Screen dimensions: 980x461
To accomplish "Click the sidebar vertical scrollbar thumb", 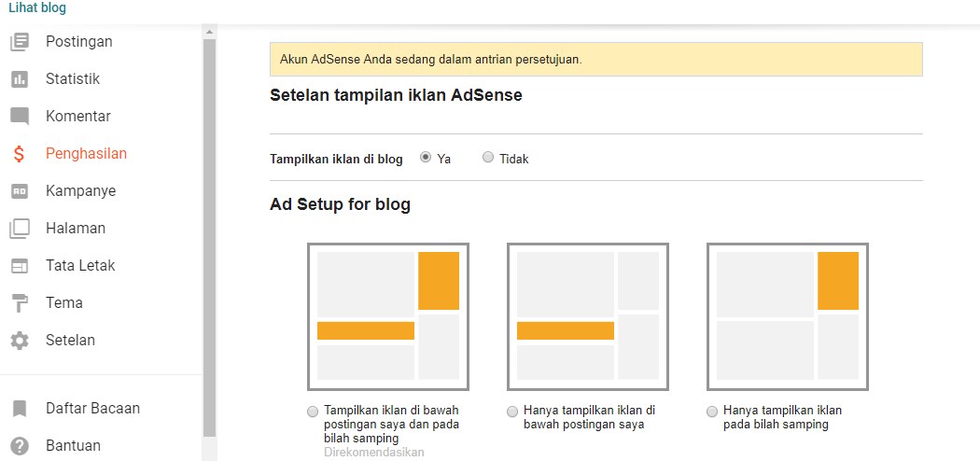I will [209, 237].
